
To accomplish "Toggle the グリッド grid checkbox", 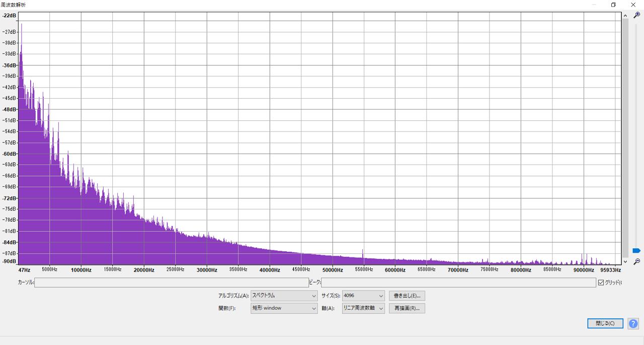I will pyautogui.click(x=601, y=283).
